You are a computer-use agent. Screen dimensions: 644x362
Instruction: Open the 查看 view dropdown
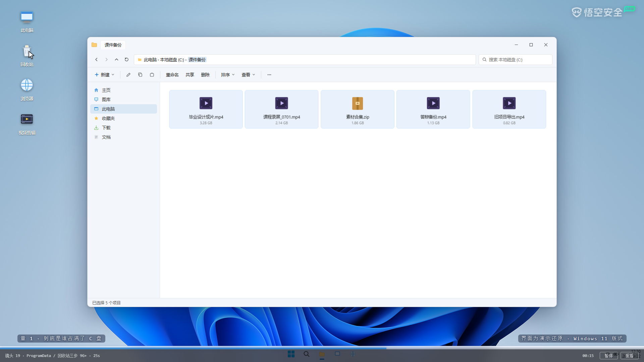[248, 75]
